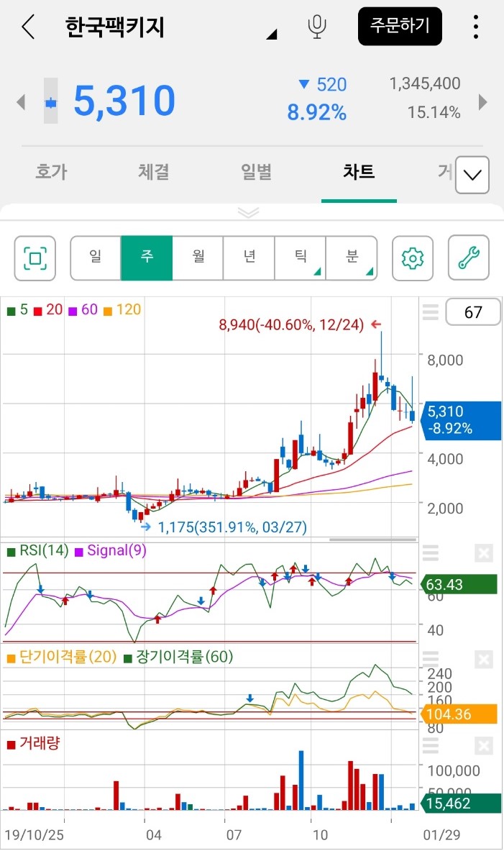This screenshot has width=504, height=851.
Task: Open 이격률 panel handle menu
Action: coord(430,659)
